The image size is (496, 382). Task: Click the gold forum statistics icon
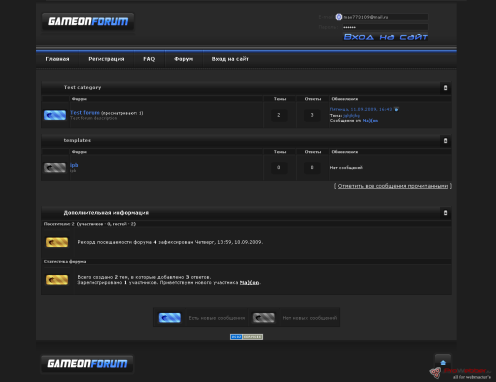click(57, 280)
